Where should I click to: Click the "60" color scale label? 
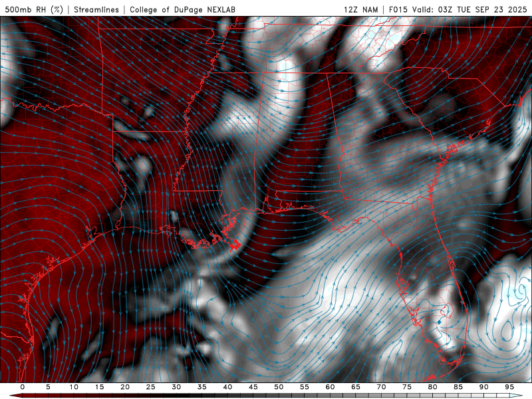point(330,387)
